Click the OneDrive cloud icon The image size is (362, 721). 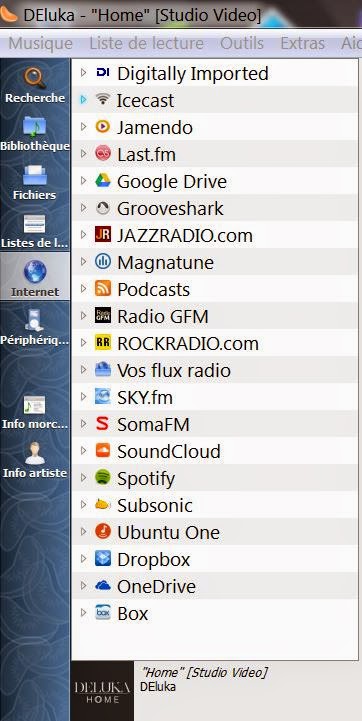103,586
